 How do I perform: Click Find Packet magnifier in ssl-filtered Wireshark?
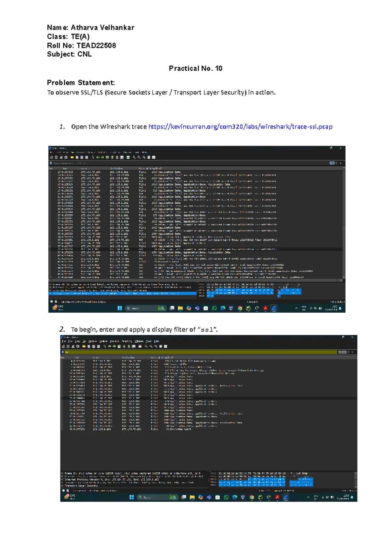(x=105, y=346)
